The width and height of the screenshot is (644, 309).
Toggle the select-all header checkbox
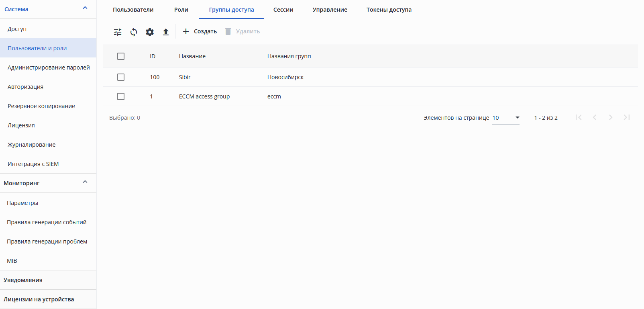coord(121,56)
